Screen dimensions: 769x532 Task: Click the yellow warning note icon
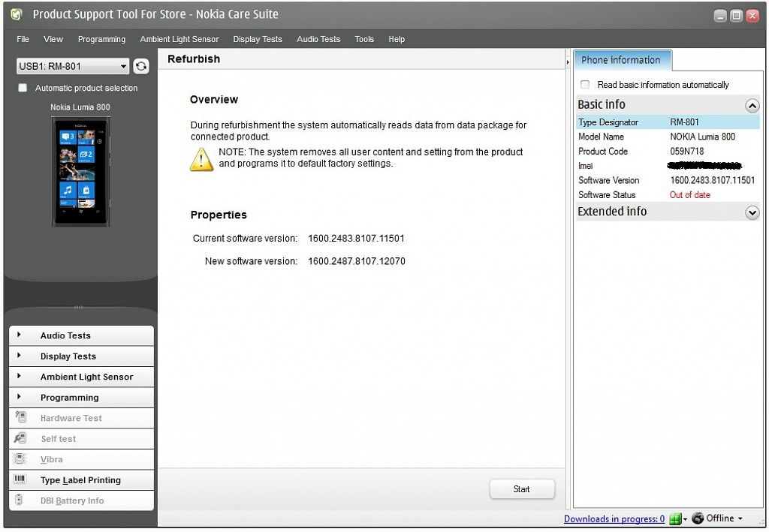[201, 159]
